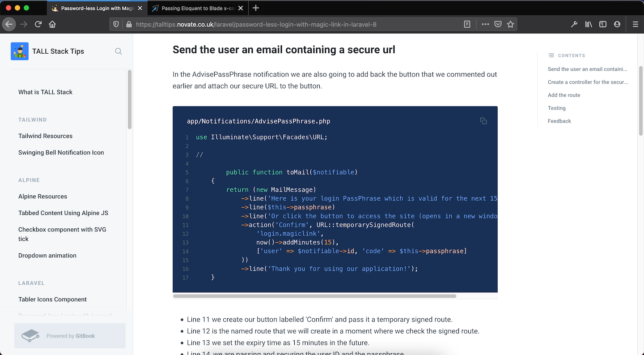Click the padlock site security icon

129,25
